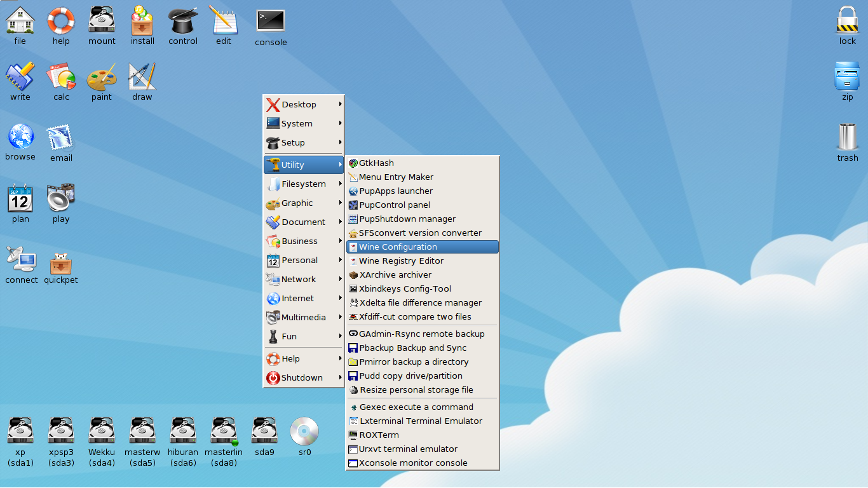Expand the Desktop submenu
Viewport: 868px width, 488px height.
pos(304,105)
